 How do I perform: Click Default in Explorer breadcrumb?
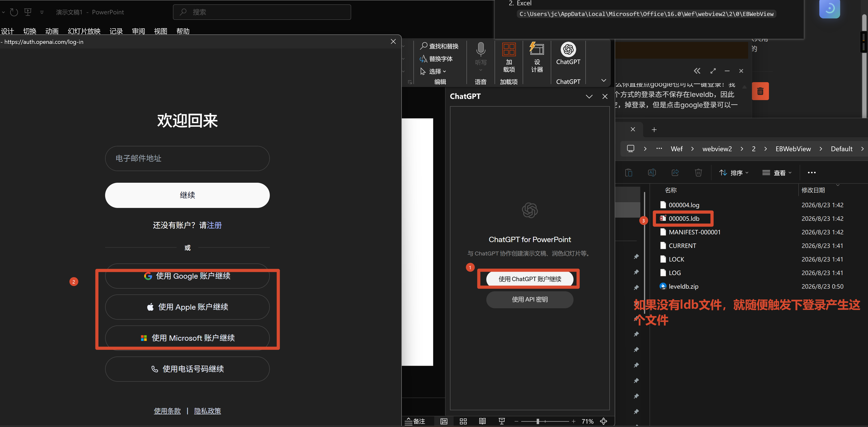(x=842, y=149)
